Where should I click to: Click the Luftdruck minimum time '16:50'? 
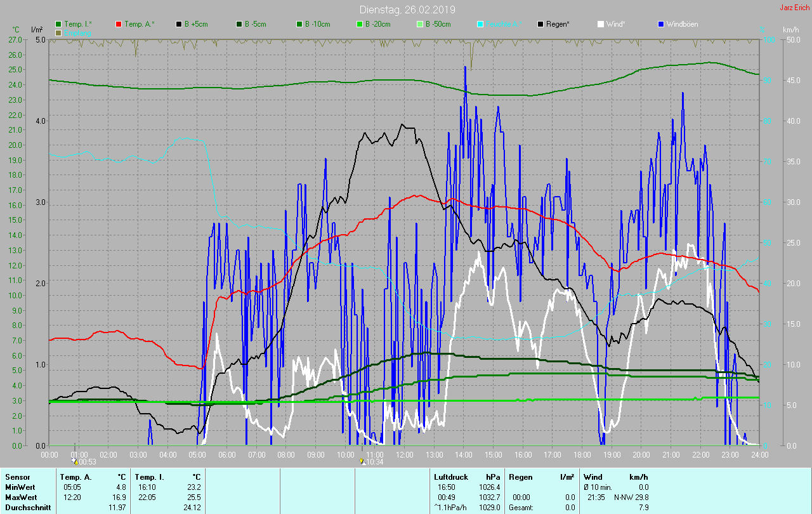coord(445,487)
